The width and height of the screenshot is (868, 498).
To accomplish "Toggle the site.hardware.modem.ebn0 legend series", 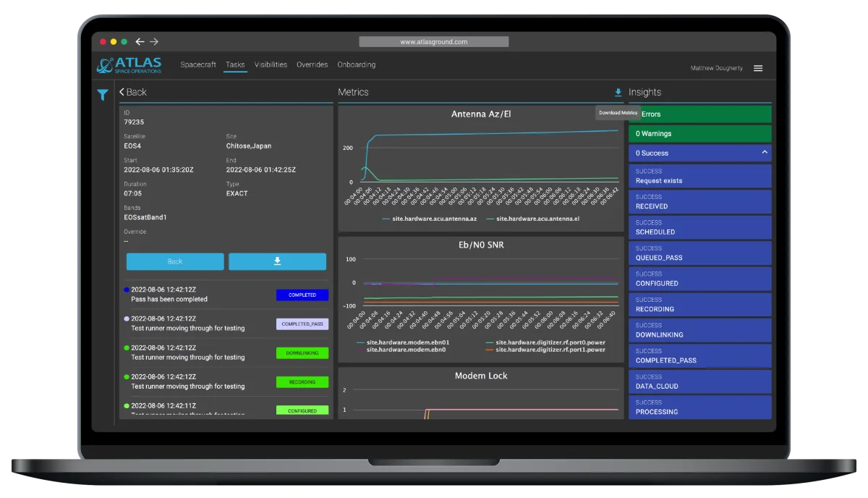I will click(x=407, y=350).
